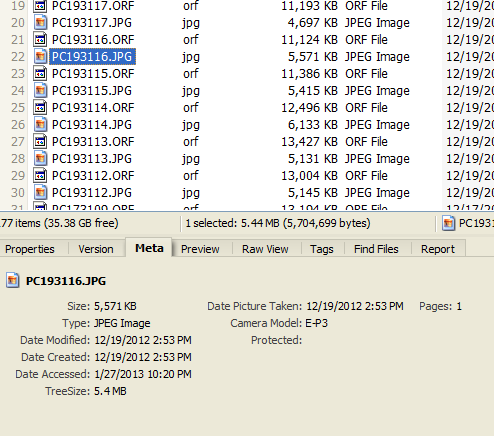Click the file icon of PC193115.ORF
This screenshot has width=494, height=436.
coord(40,74)
